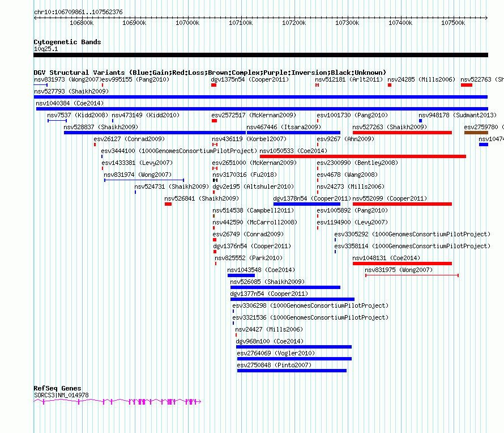Open esv26749 (Conrad2009) label

point(248,234)
